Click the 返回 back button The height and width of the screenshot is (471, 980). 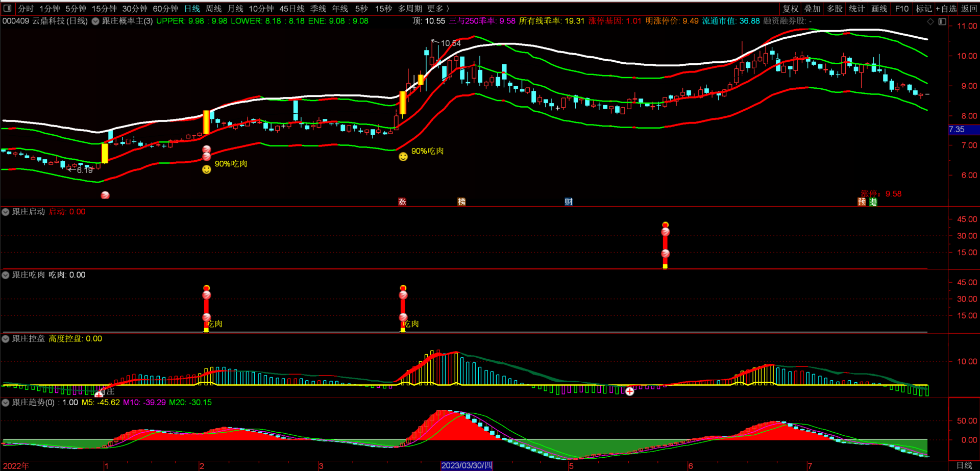(x=969, y=9)
